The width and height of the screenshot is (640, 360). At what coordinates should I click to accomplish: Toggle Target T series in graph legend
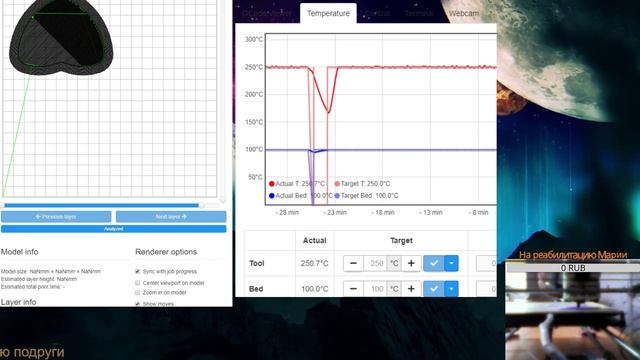362,184
